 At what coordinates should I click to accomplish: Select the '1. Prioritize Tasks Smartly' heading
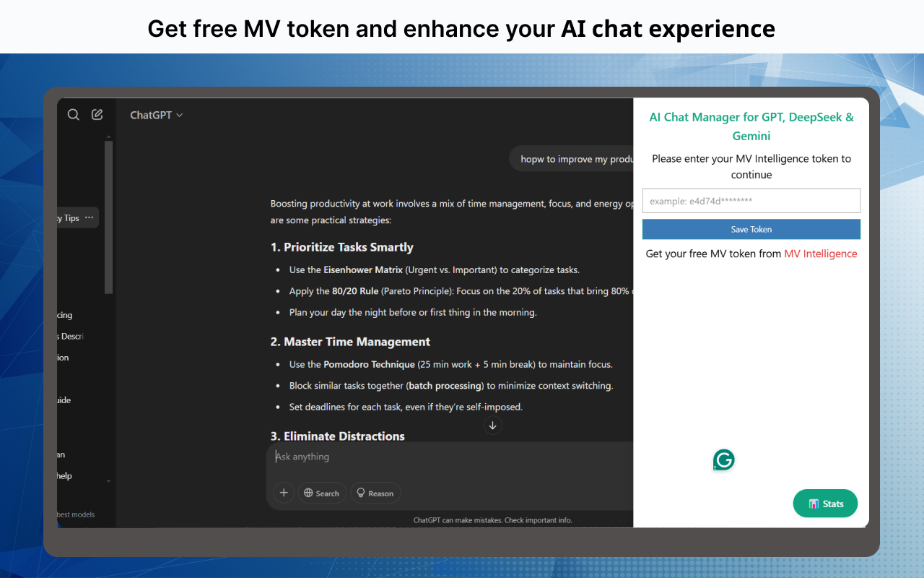click(342, 247)
